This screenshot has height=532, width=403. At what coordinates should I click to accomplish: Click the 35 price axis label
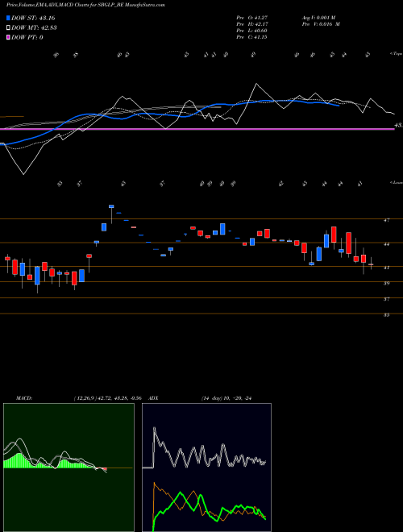point(386,315)
